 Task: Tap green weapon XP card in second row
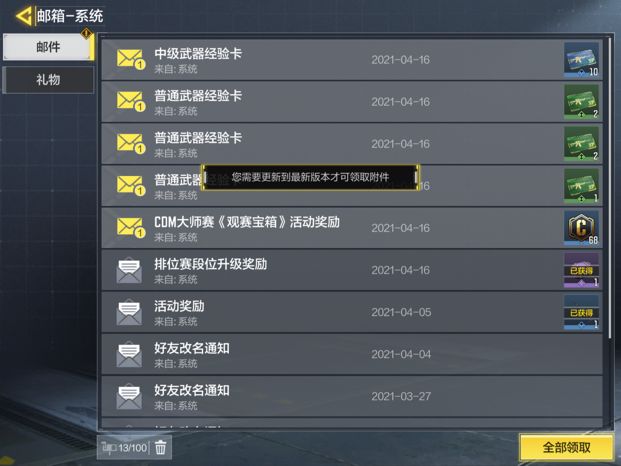pyautogui.click(x=581, y=102)
